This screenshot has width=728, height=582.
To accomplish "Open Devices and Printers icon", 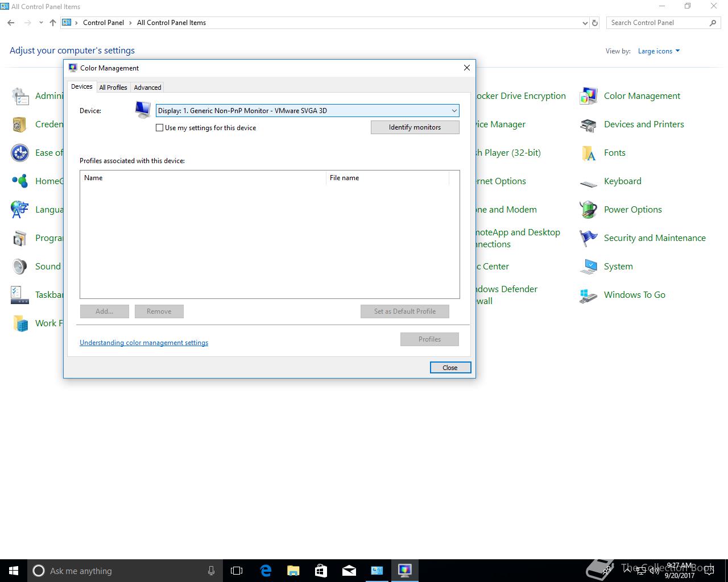I will 588,124.
